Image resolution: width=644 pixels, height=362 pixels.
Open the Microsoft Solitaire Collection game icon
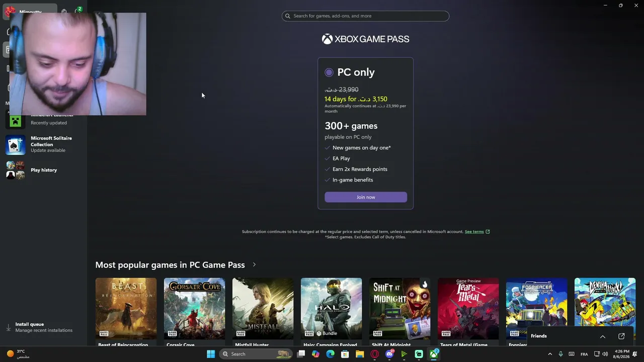click(15, 144)
